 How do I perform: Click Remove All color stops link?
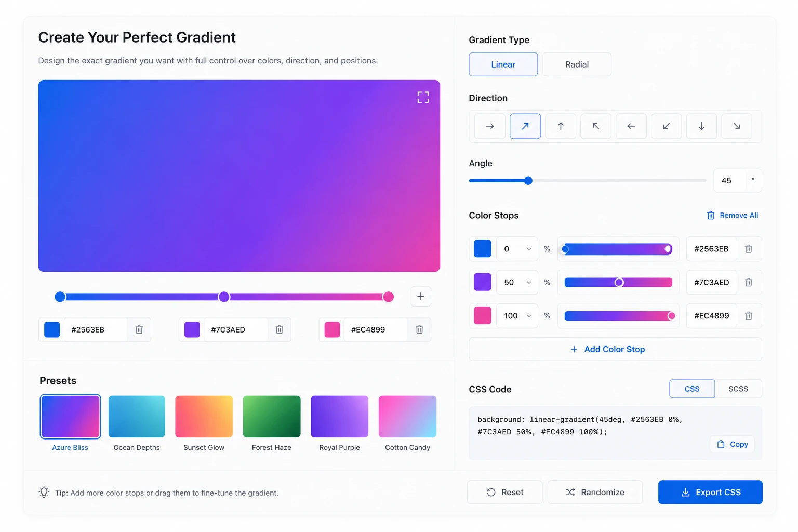point(733,215)
